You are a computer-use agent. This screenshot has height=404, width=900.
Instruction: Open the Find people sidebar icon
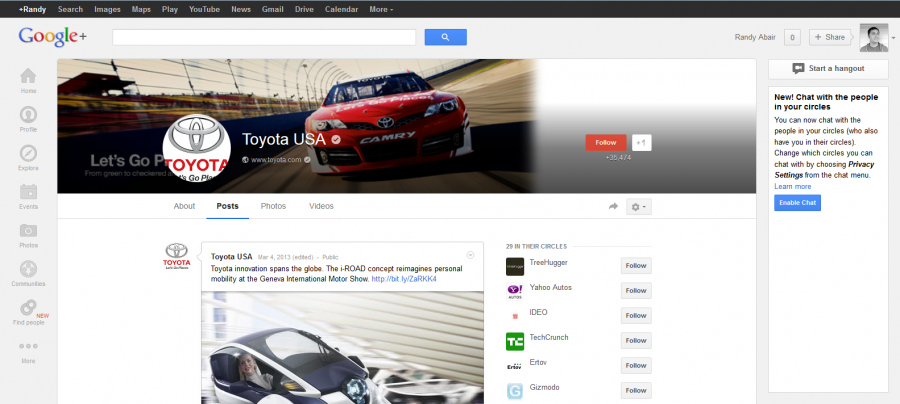[28, 308]
